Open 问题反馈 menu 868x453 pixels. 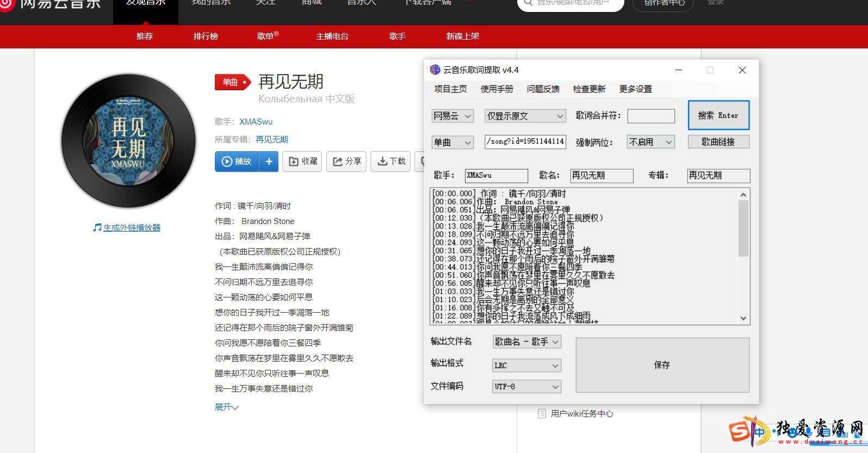pyautogui.click(x=543, y=89)
